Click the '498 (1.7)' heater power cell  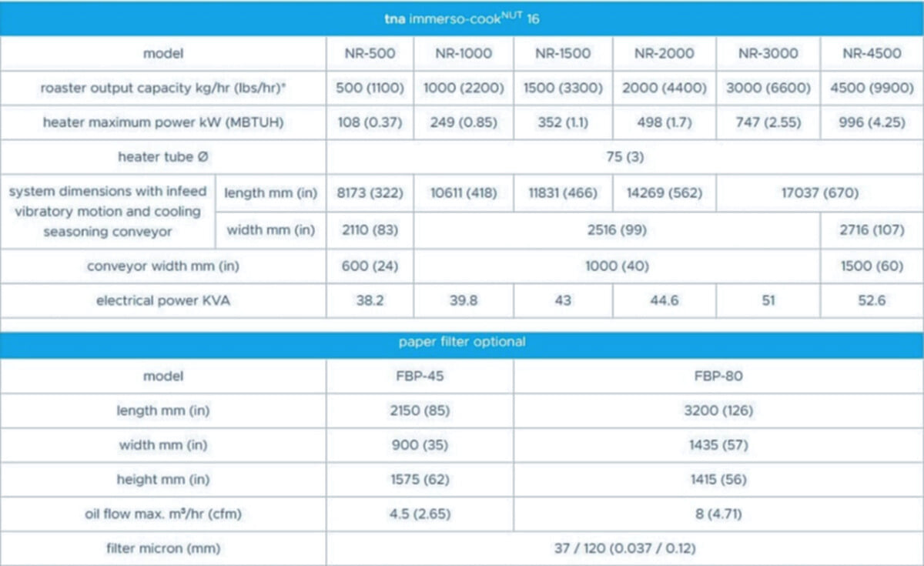tap(664, 122)
